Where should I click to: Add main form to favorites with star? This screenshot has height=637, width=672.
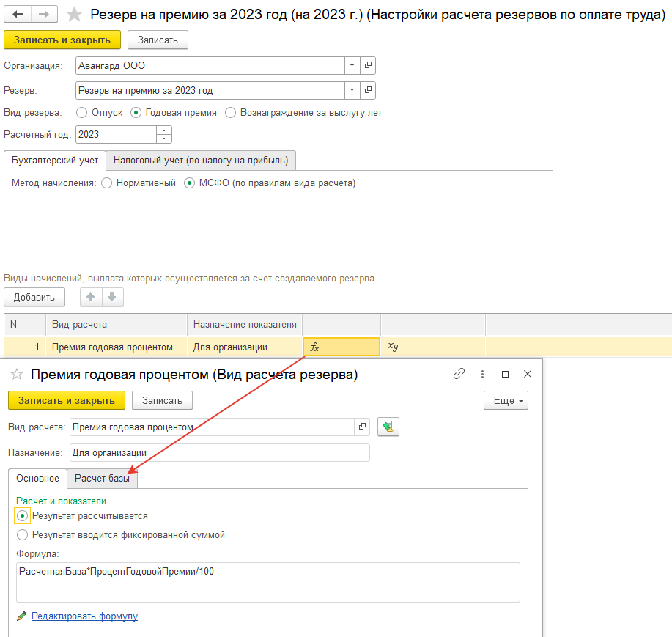pyautogui.click(x=74, y=15)
